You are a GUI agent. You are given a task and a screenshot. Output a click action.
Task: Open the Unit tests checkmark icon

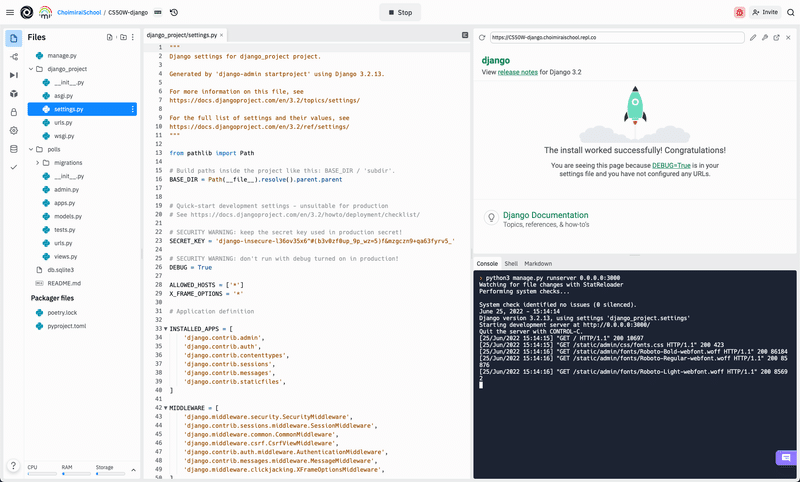point(14,167)
